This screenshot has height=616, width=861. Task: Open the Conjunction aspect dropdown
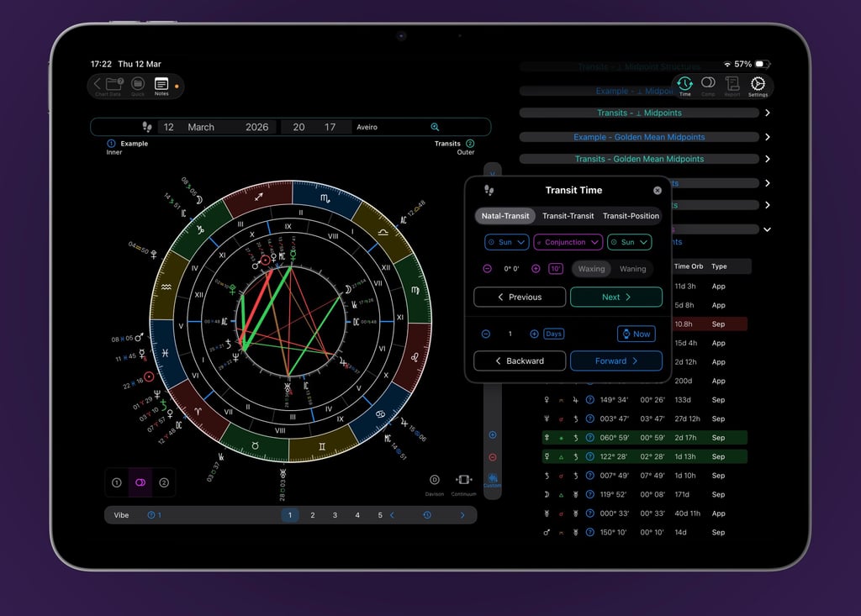click(x=568, y=242)
